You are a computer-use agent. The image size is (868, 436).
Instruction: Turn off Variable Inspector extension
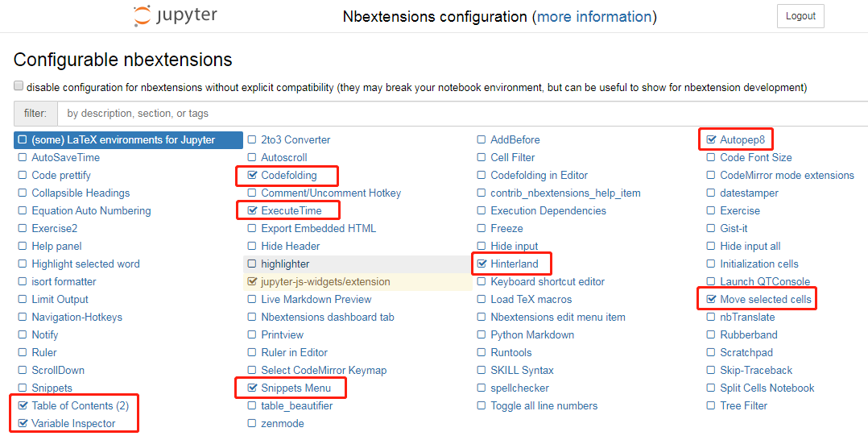(23, 423)
